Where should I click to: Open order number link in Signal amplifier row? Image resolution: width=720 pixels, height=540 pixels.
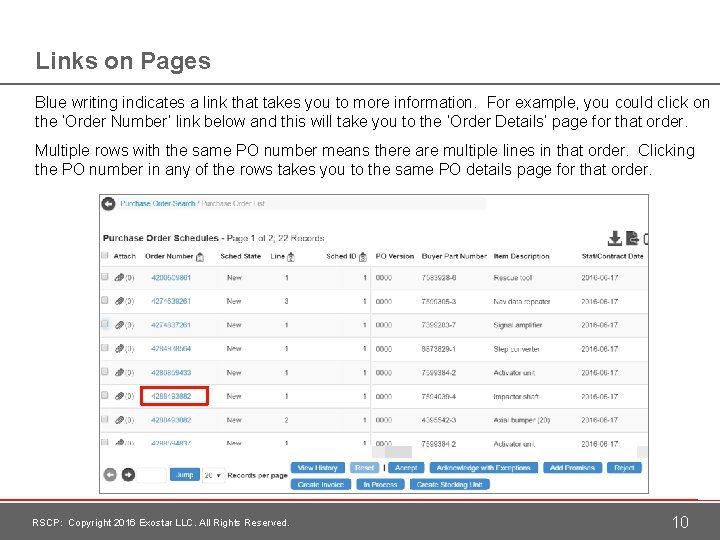pos(171,325)
